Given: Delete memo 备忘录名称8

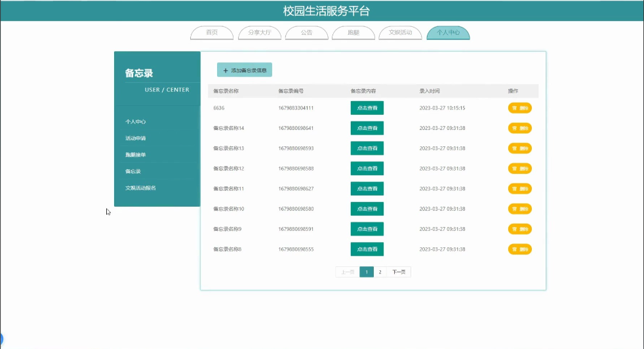Looking at the screenshot, I should (519, 249).
